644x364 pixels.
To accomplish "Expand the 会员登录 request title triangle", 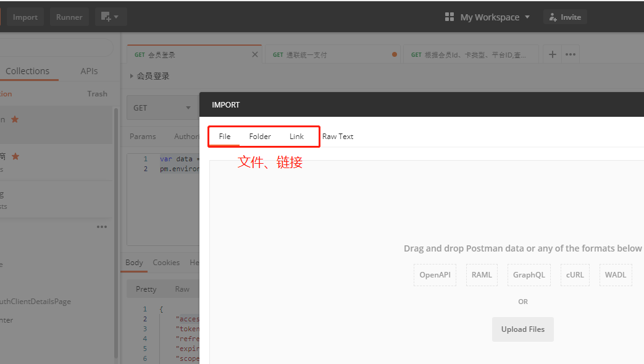I will [132, 76].
